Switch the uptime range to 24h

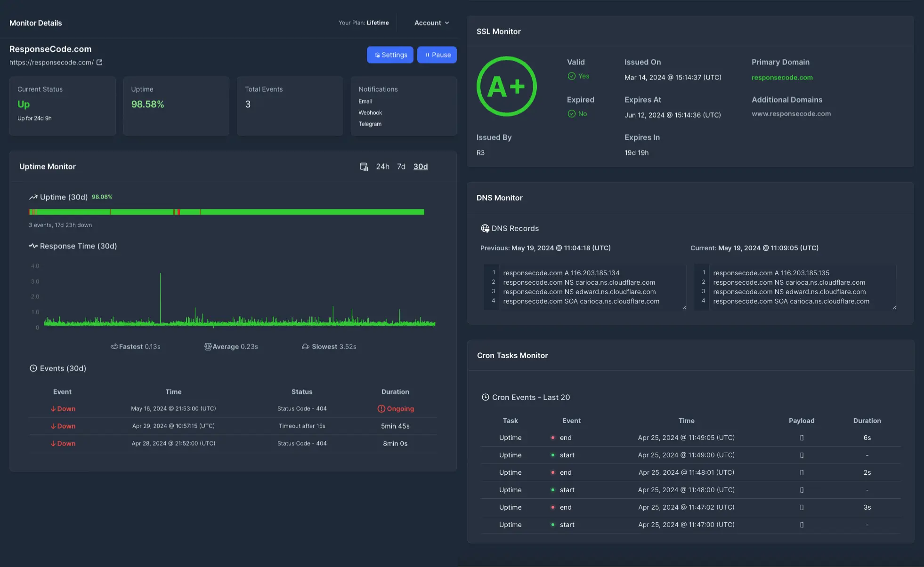click(382, 167)
